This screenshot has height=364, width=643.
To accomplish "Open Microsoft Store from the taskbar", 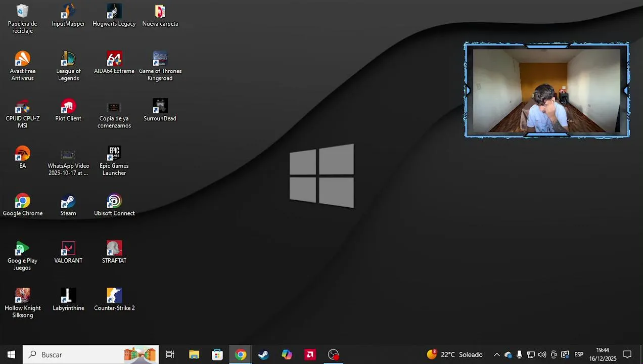I will [x=217, y=354].
